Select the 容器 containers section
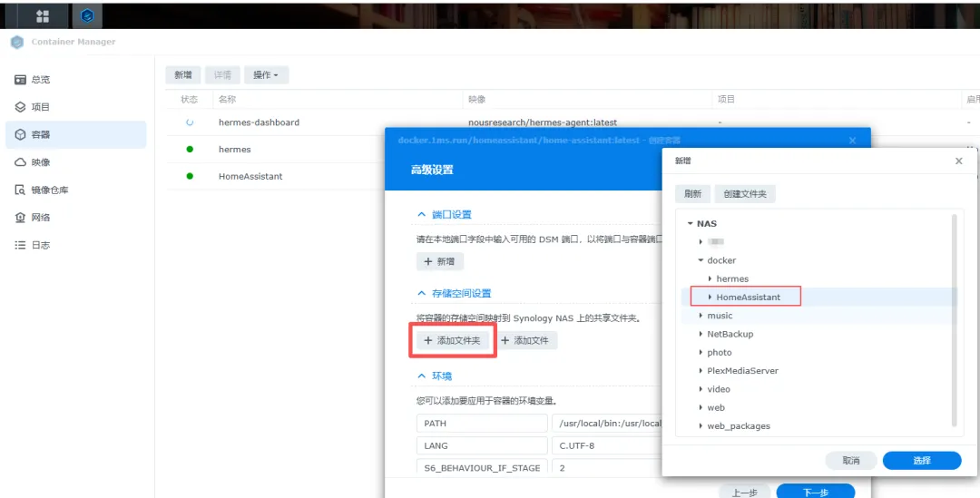Image resolution: width=980 pixels, height=498 pixels. pos(75,134)
